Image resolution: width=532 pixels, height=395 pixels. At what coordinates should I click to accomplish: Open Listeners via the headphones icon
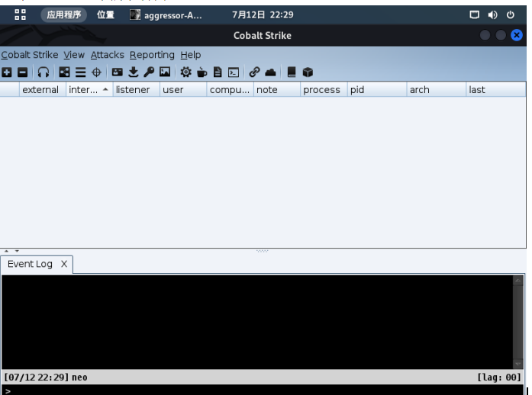pos(43,72)
